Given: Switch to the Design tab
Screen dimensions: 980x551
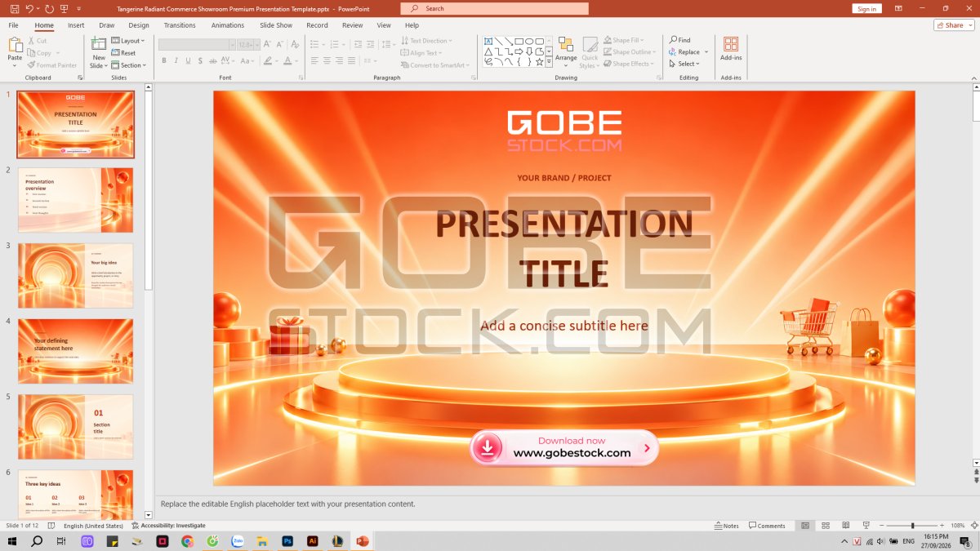Looking at the screenshot, I should (x=139, y=25).
